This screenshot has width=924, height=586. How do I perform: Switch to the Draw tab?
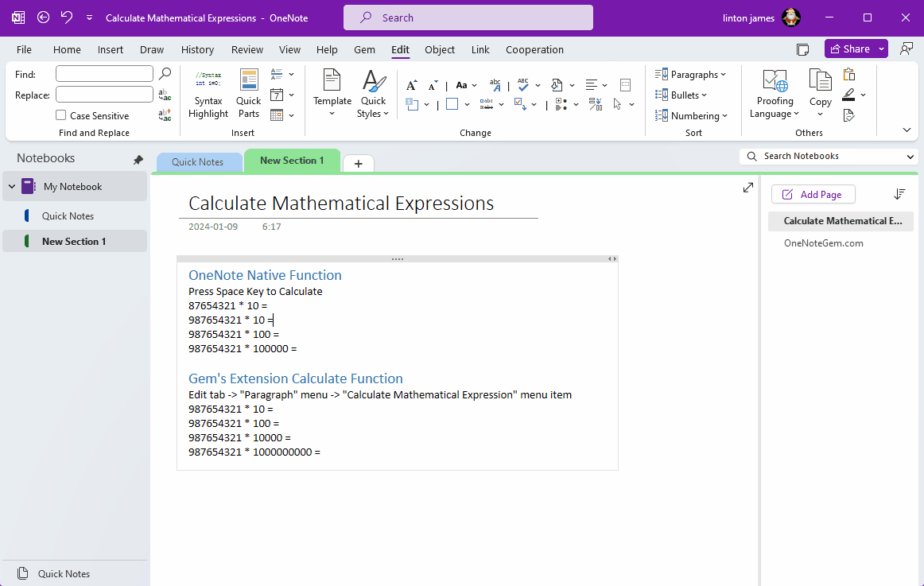151,49
